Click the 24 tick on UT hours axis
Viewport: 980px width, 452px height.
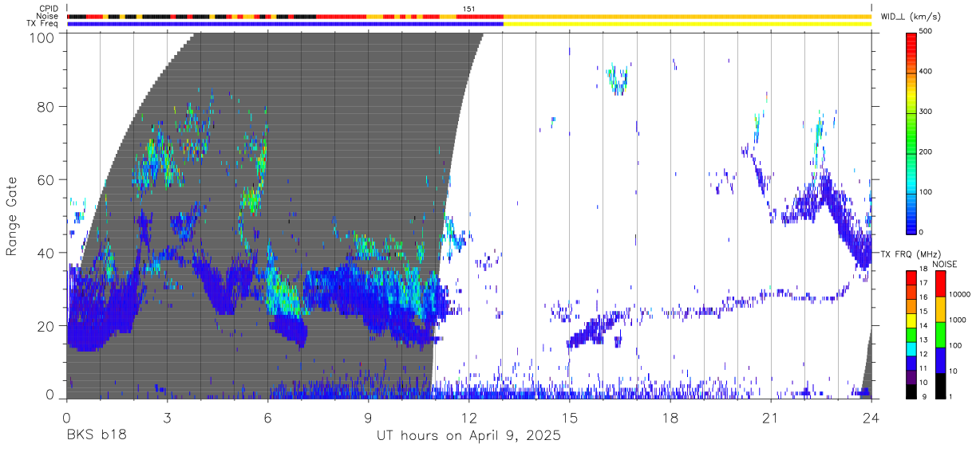871,418
